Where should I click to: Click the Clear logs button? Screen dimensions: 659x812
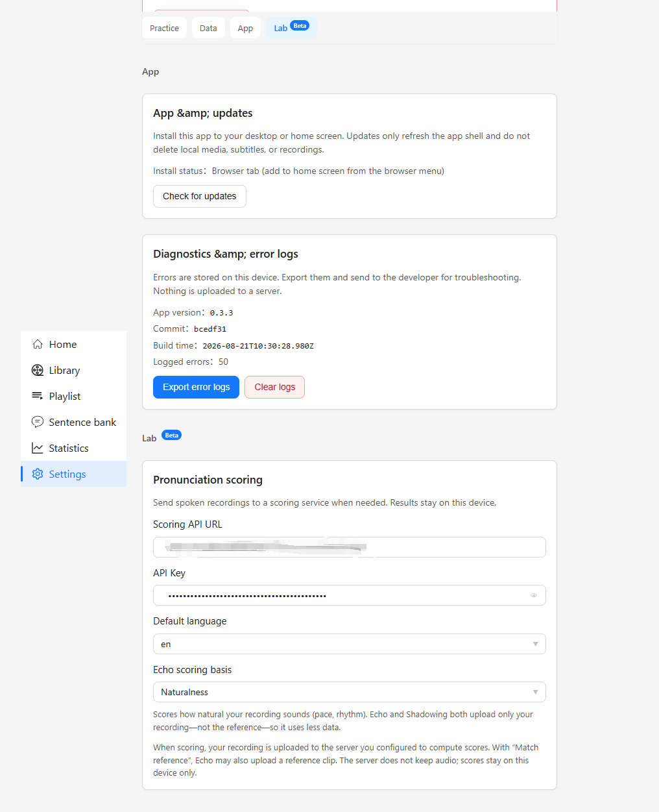[x=274, y=387]
